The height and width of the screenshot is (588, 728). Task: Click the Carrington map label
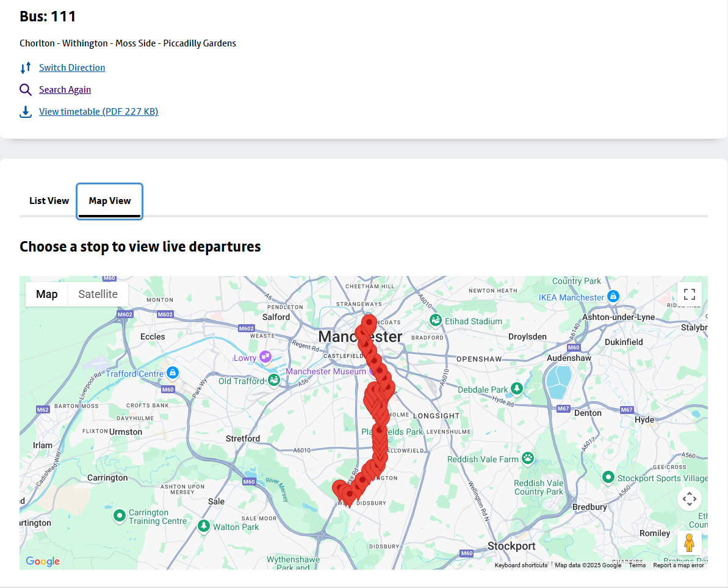[x=107, y=478]
